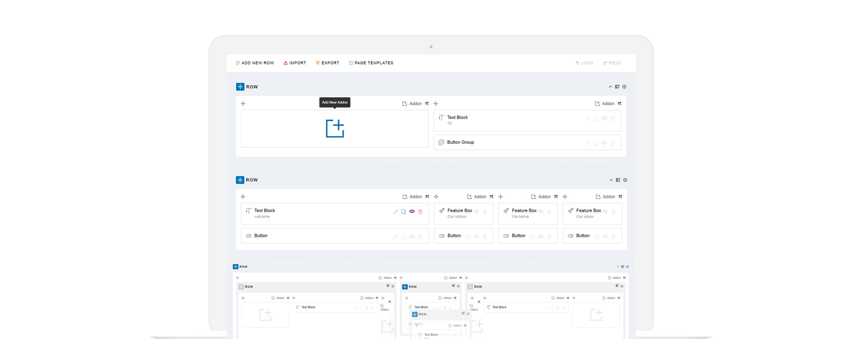Screen dimensions: 868x339
Task: Open column options tools icon beside Text Block 15 column
Action: point(619,104)
